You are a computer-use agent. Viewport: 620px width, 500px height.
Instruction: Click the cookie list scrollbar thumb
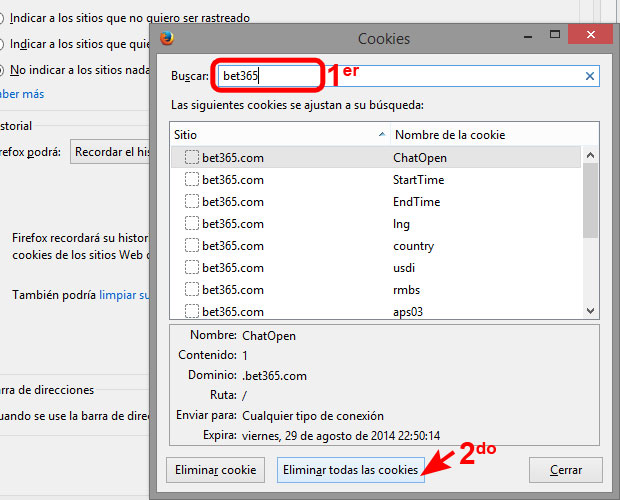click(x=590, y=200)
